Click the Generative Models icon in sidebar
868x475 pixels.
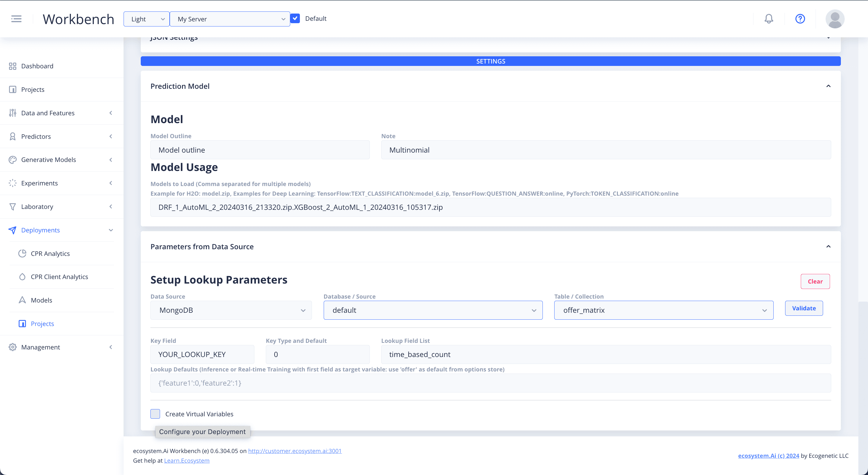click(x=12, y=159)
